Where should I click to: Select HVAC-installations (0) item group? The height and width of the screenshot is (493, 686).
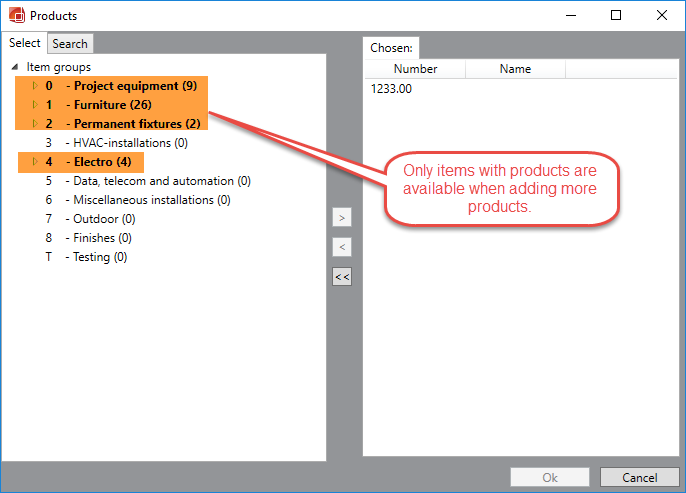[x=126, y=143]
